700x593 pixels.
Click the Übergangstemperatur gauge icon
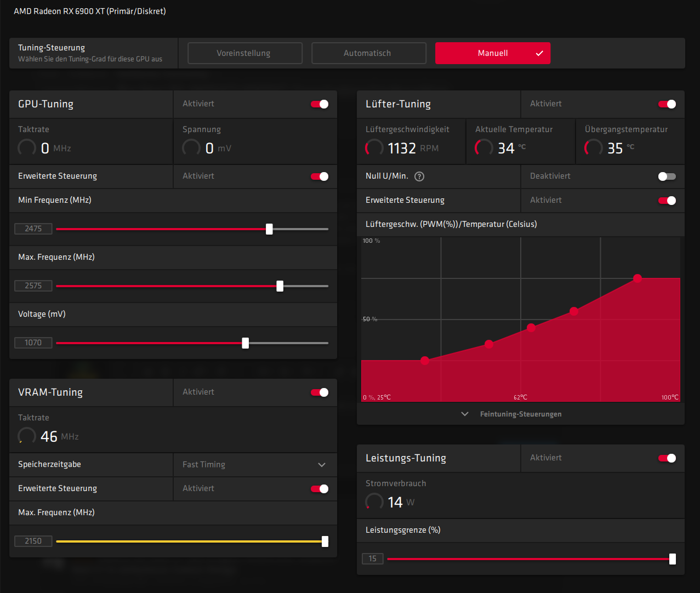[594, 147]
